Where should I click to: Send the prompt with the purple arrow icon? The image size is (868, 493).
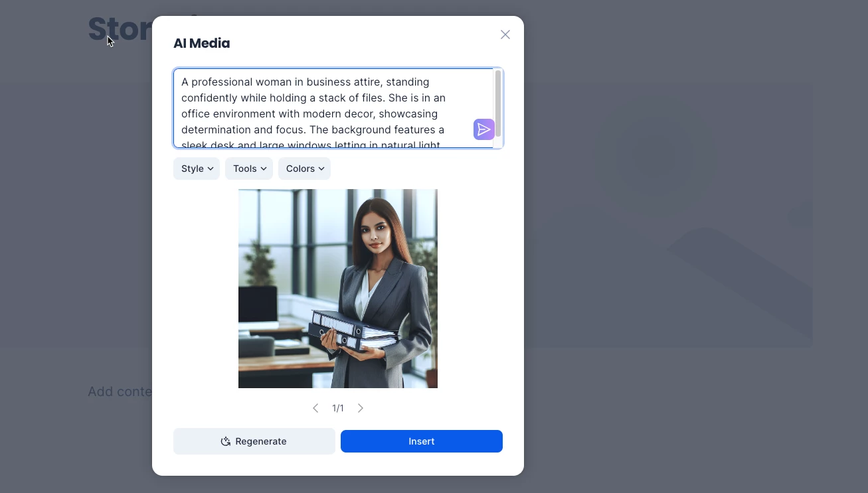483,129
